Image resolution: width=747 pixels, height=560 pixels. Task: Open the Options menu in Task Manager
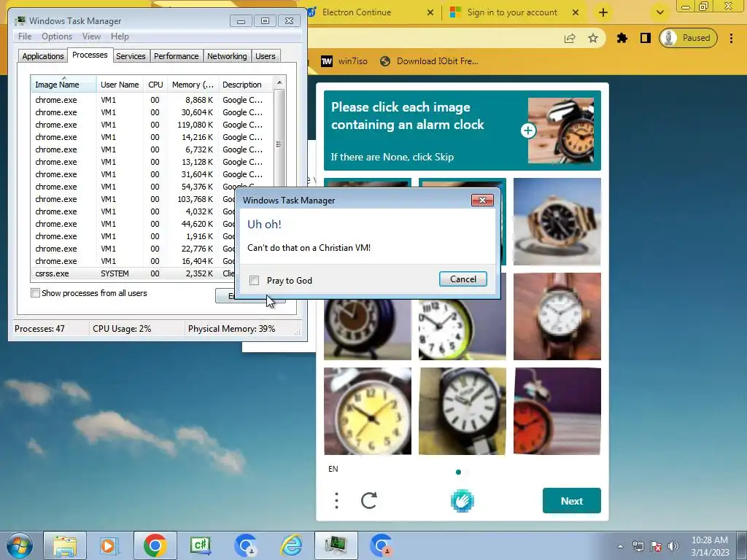(57, 36)
